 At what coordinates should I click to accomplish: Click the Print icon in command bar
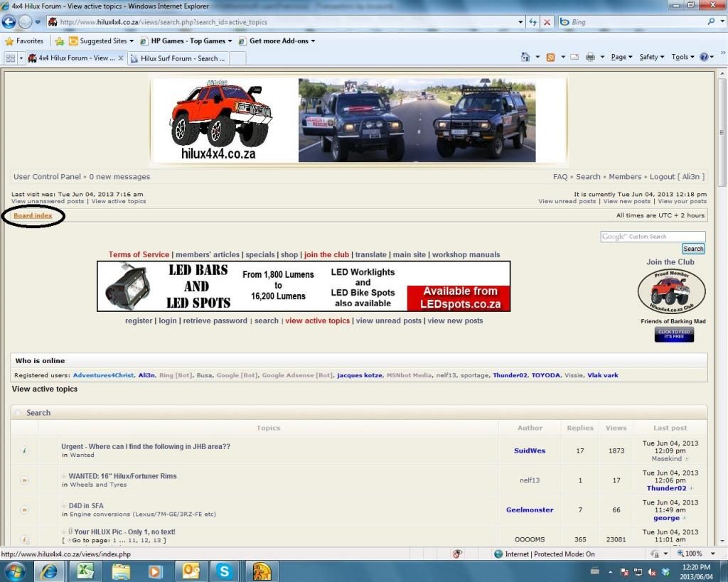click(x=590, y=57)
